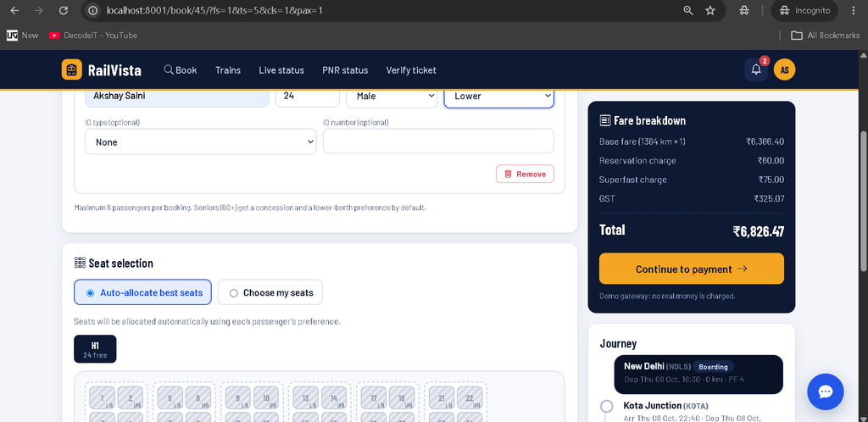Image resolution: width=868 pixels, height=422 pixels.
Task: Select Auto-allocate best seats option
Action: coord(142,292)
